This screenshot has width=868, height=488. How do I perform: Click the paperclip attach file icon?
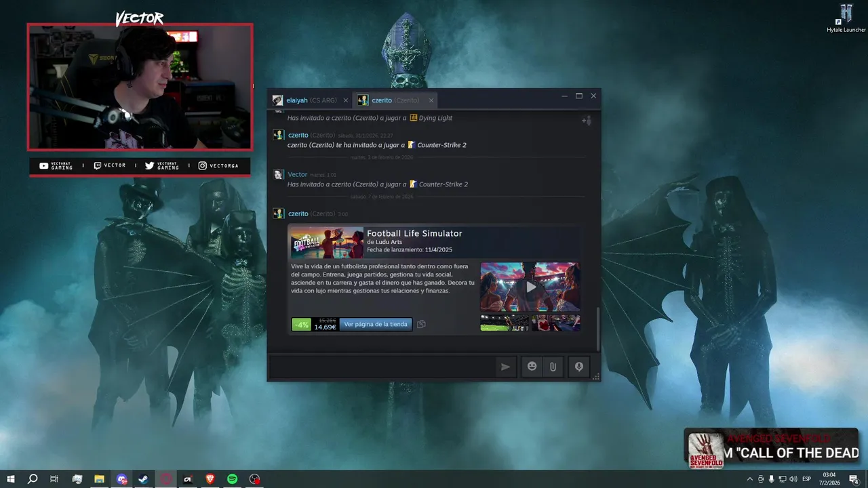(x=553, y=367)
